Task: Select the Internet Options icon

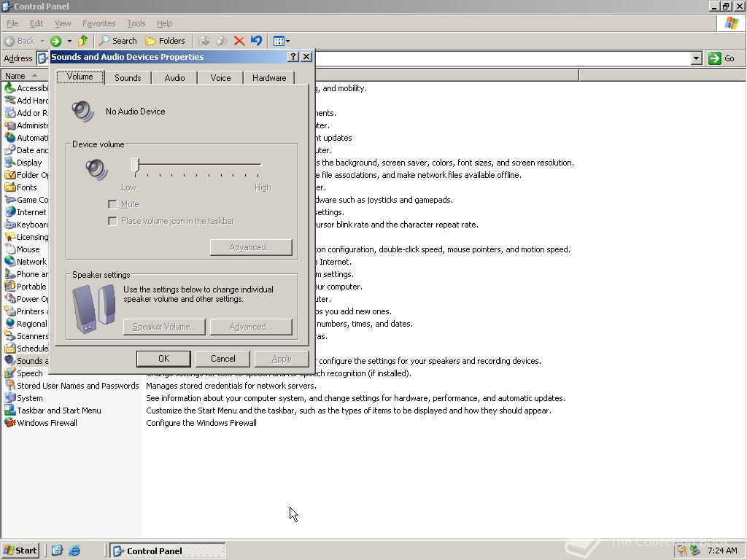Action: (10, 212)
